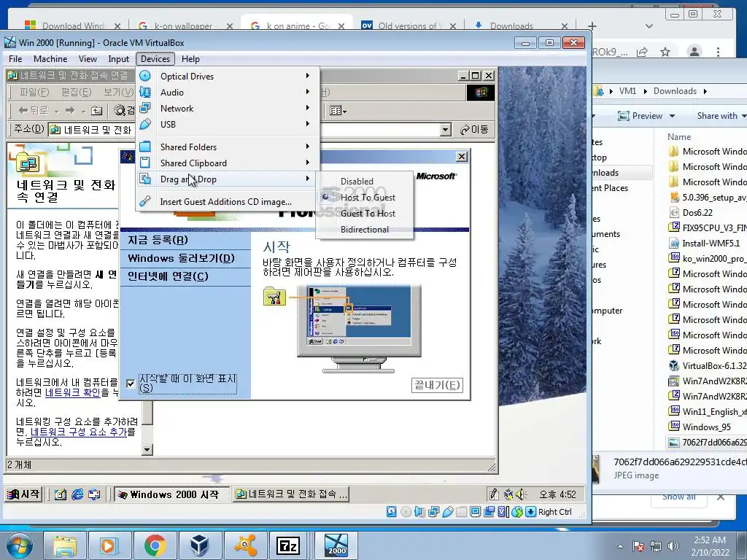Click the audio status icon in VirtualBox bar
The width and height of the screenshot is (747, 560).
(x=419, y=512)
